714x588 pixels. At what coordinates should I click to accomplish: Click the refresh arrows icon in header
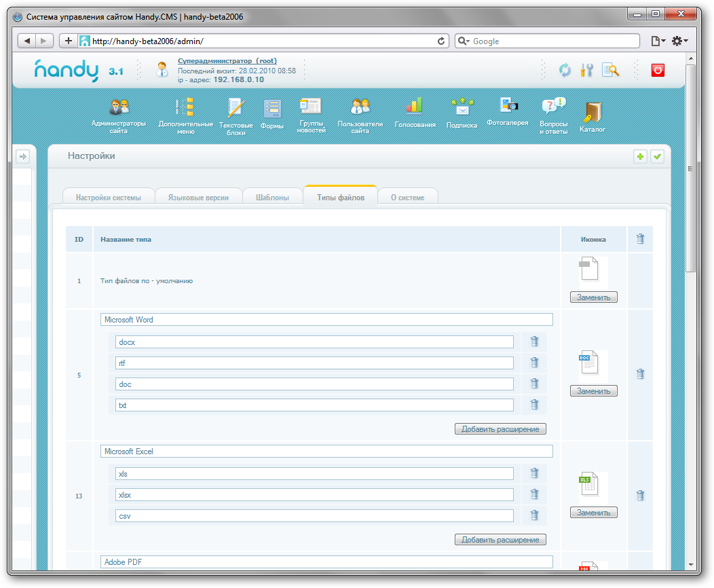click(565, 70)
